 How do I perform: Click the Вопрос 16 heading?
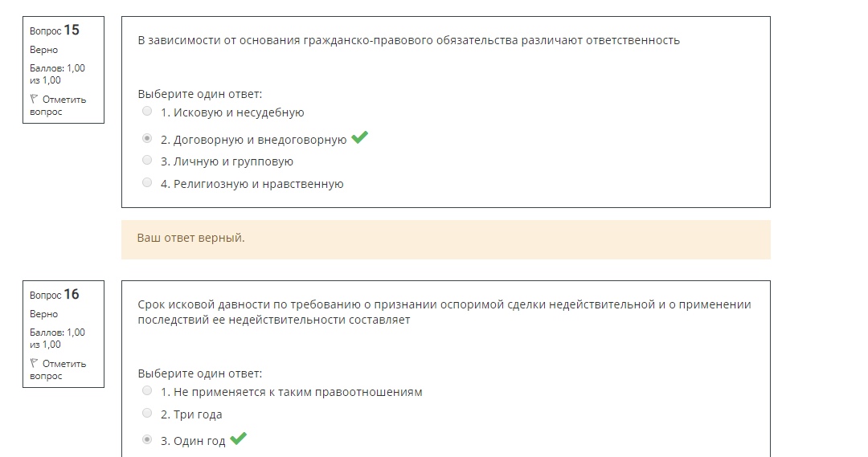pyautogui.click(x=55, y=294)
